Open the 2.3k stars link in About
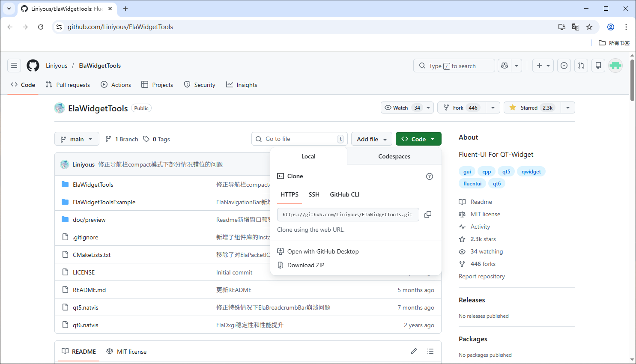Viewport: 636px width, 364px height. tap(483, 239)
